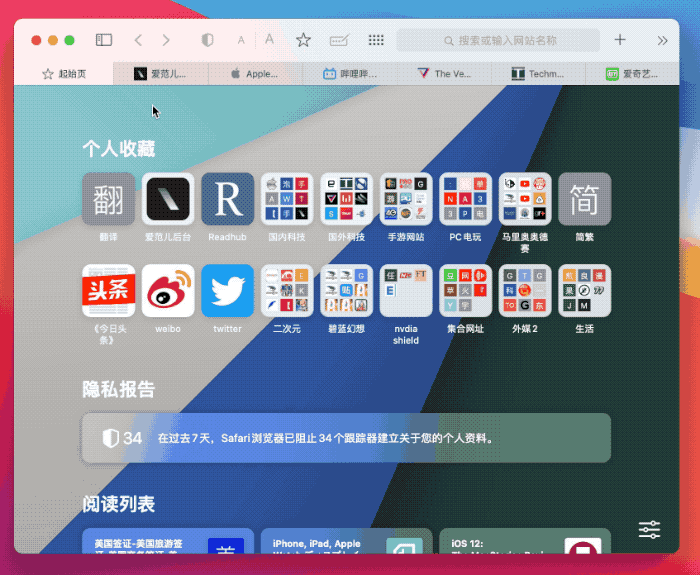Switch to the 爱奇艺 tab
Screen dimensions: 700x575
tap(632, 74)
